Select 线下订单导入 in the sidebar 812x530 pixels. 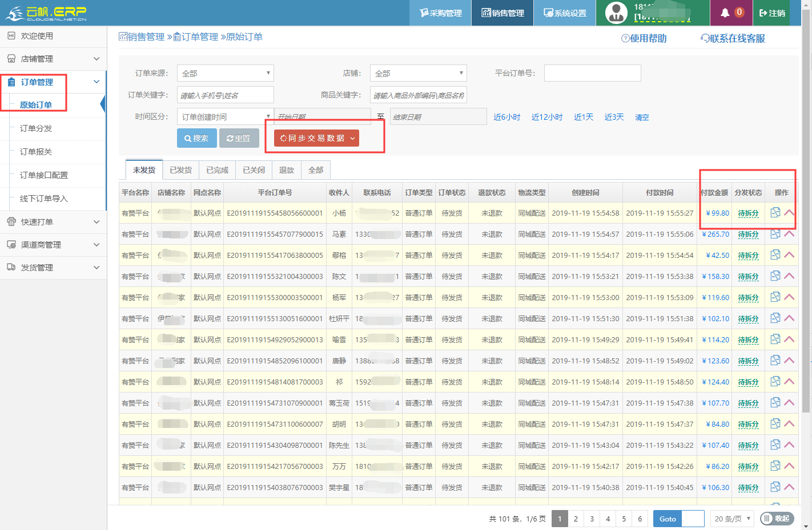tap(44, 199)
